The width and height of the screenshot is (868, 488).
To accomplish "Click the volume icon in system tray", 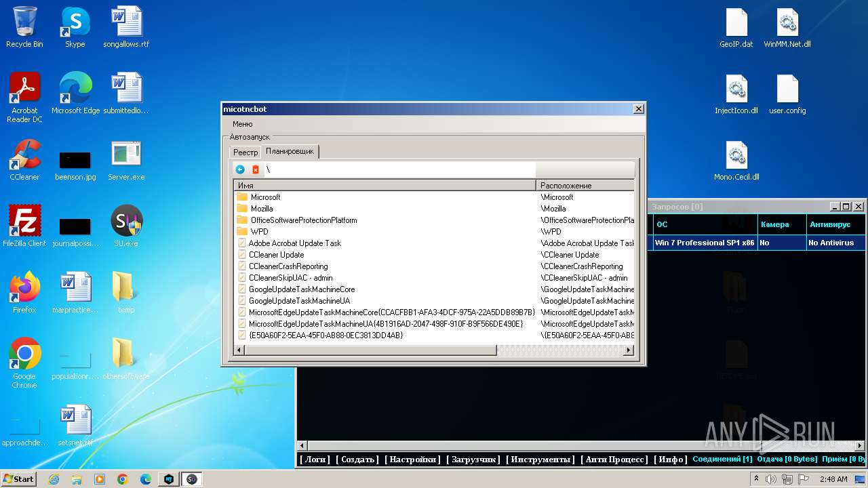I will [771, 479].
